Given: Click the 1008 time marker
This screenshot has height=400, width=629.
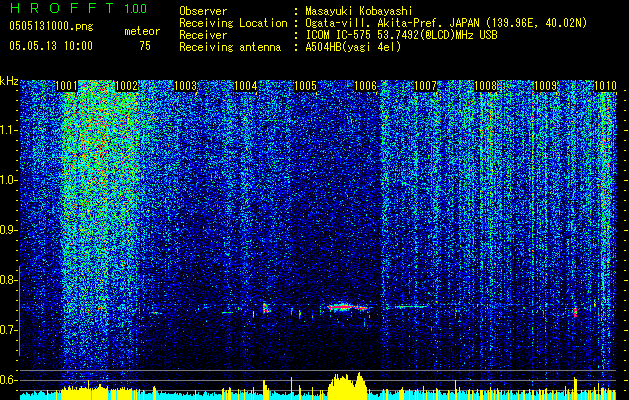Looking at the screenshot, I should [485, 86].
